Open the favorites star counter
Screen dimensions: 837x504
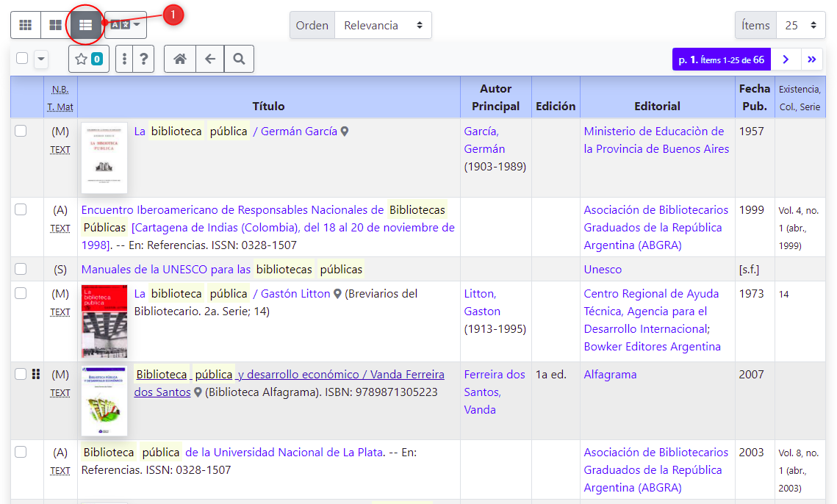point(89,60)
